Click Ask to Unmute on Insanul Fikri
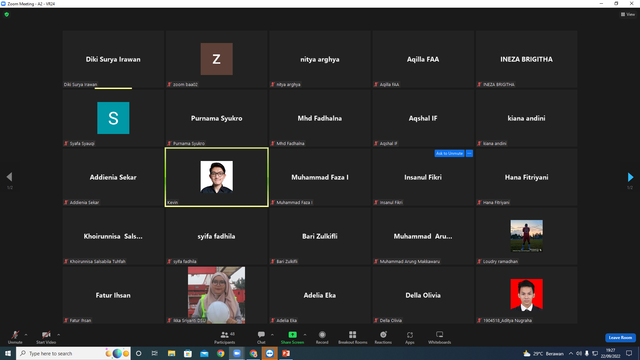The width and height of the screenshot is (640, 360). tap(449, 153)
